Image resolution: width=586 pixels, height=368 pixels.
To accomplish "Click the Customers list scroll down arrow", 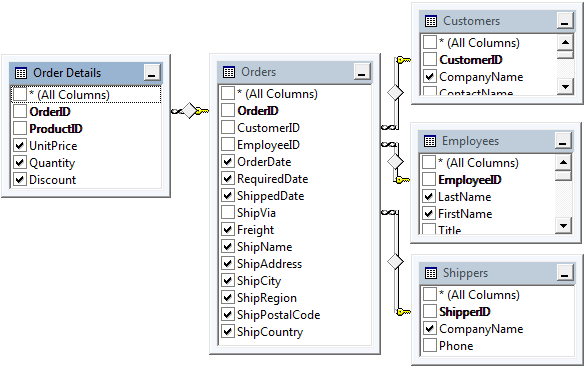I will (565, 86).
